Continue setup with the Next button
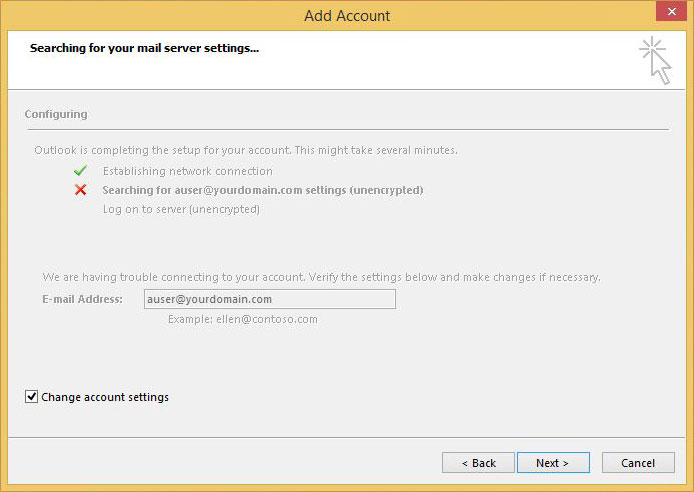694x492 pixels. 553,463
